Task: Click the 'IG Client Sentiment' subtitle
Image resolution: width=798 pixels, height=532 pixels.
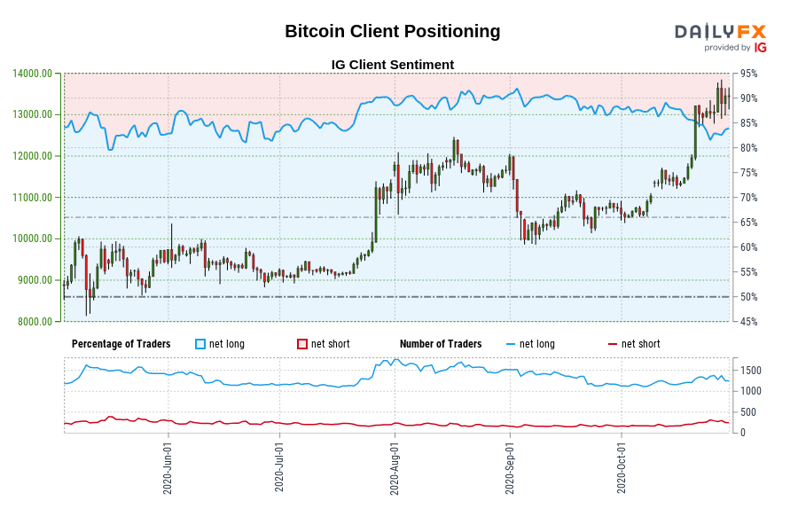Action: [x=393, y=65]
